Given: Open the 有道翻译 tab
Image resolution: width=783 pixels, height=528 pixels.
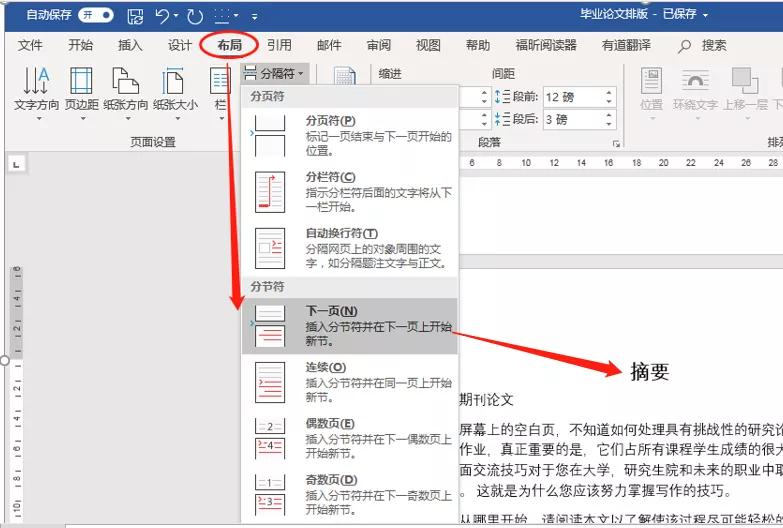Looking at the screenshot, I should coord(626,45).
